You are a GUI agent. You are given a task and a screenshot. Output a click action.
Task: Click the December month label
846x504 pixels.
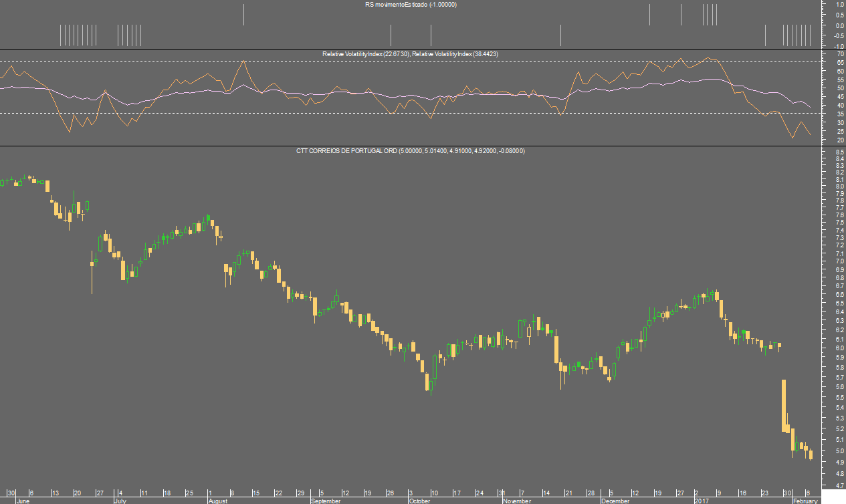(615, 500)
